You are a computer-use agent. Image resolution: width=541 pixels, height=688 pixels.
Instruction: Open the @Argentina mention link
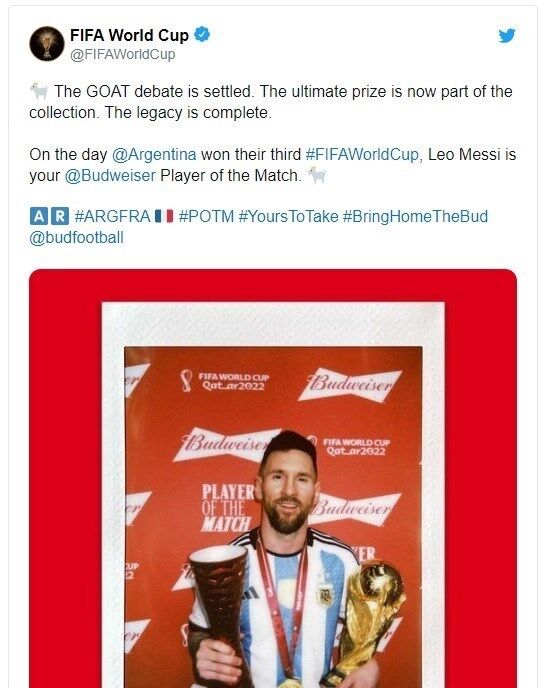tap(154, 154)
